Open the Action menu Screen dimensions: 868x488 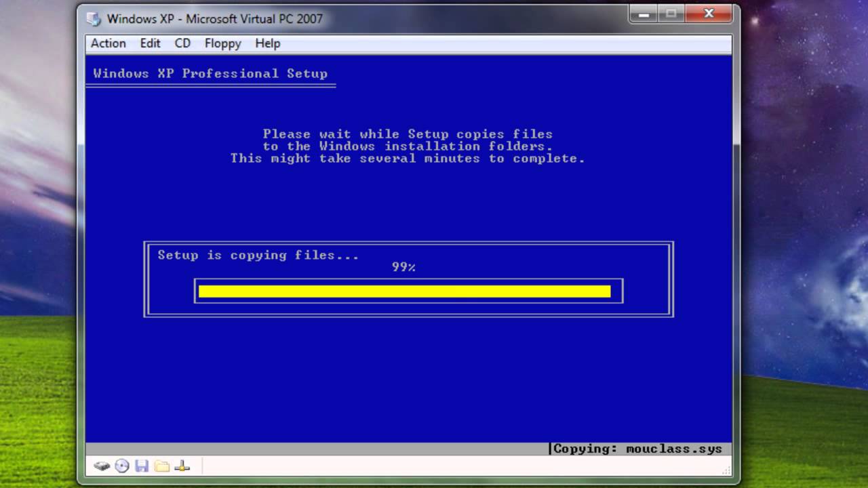click(108, 43)
